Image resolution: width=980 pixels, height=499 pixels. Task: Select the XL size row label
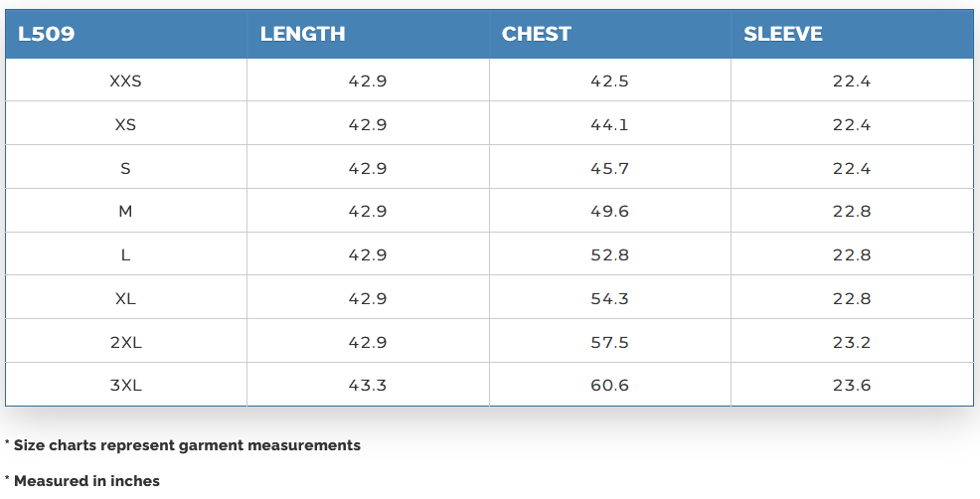click(x=125, y=299)
